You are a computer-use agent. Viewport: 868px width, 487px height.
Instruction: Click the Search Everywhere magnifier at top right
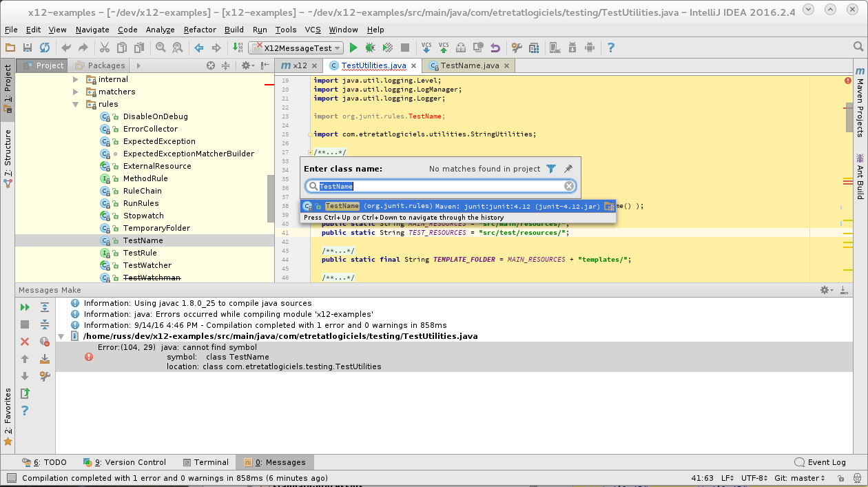[858, 47]
